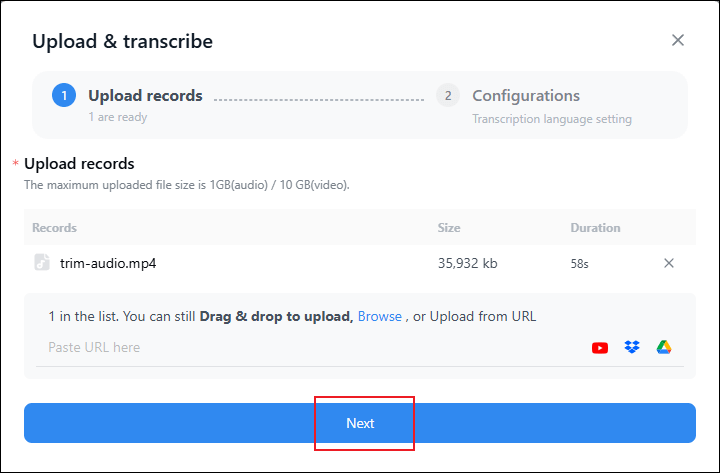The width and height of the screenshot is (720, 473).
Task: Click the Upload from URL text
Action: pyautogui.click(x=474, y=316)
